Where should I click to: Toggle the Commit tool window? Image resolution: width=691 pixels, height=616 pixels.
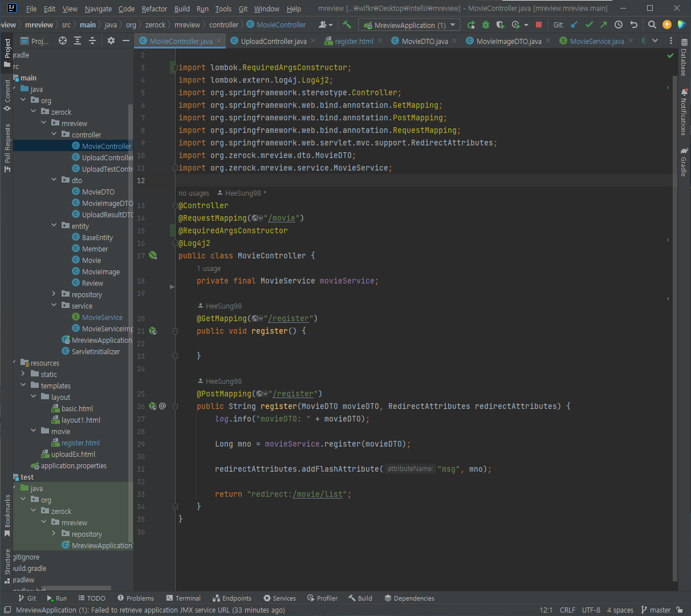7,94
